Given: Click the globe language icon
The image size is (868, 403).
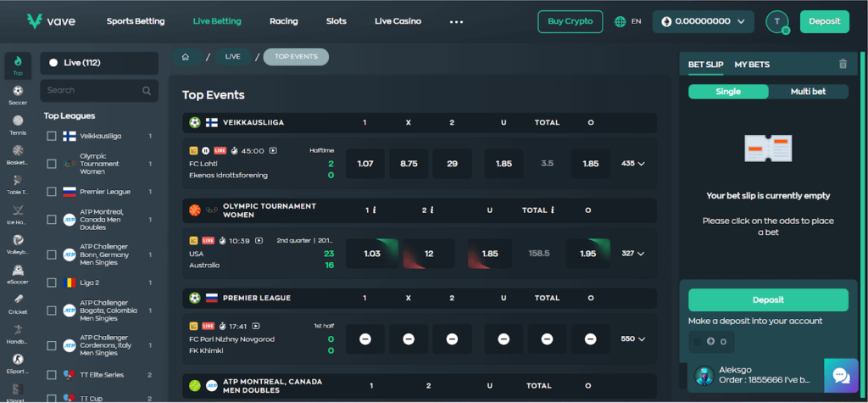Looking at the screenshot, I should pos(620,21).
